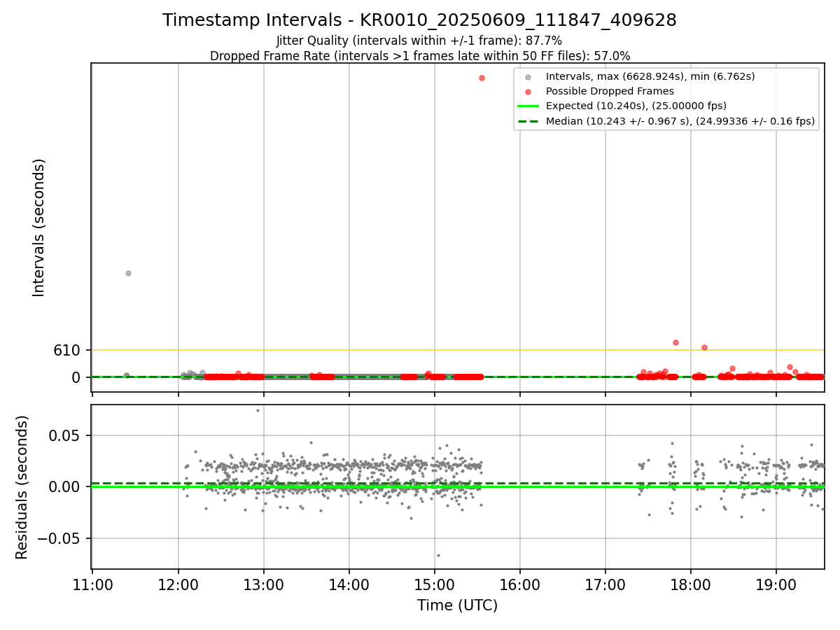Screen dimensions: 840x630
Task: Click the solid green Expected line sample in legend
Action: 528,106
